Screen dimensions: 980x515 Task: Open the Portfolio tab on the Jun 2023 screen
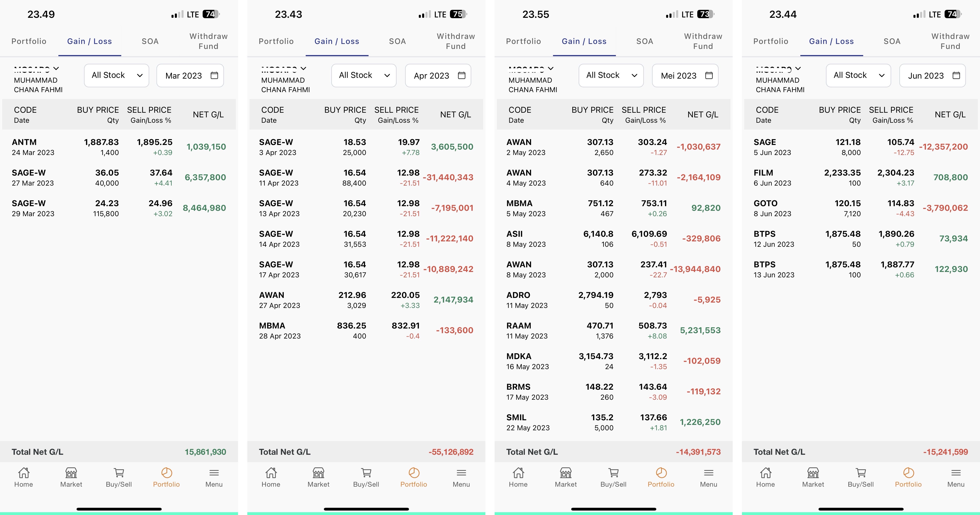771,41
